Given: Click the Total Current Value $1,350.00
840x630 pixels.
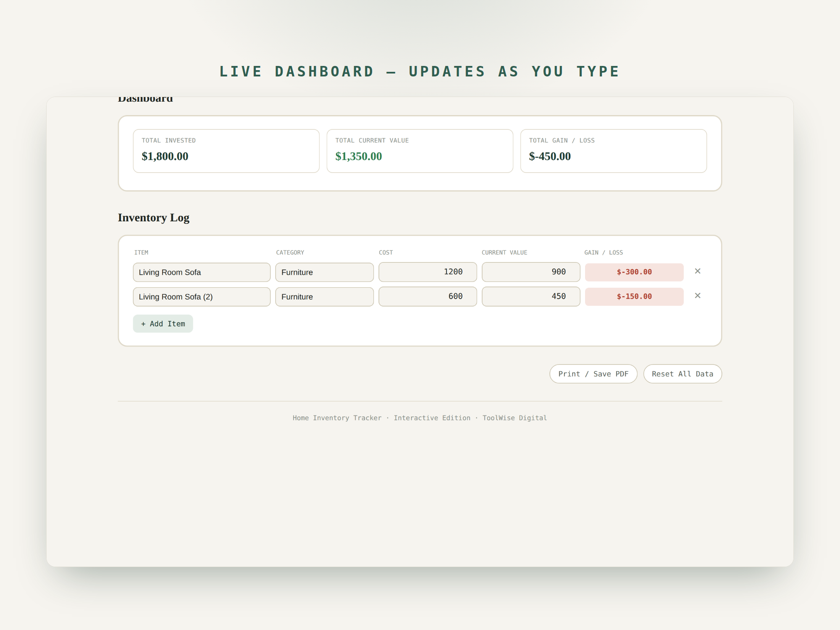Looking at the screenshot, I should coord(359,156).
